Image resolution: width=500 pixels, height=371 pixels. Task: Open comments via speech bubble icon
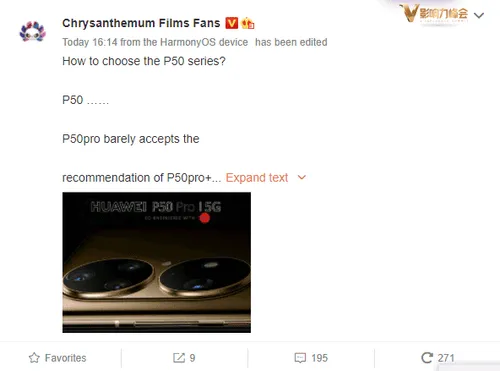pyautogui.click(x=300, y=358)
